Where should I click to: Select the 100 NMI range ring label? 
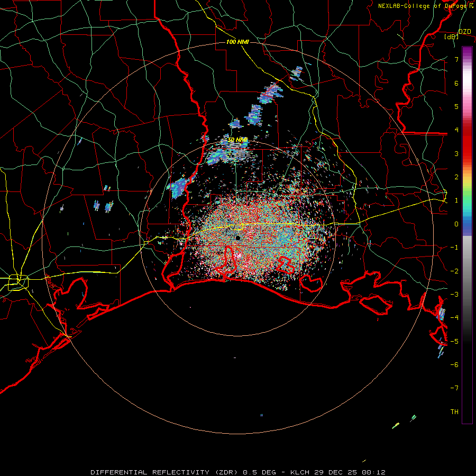237,42
